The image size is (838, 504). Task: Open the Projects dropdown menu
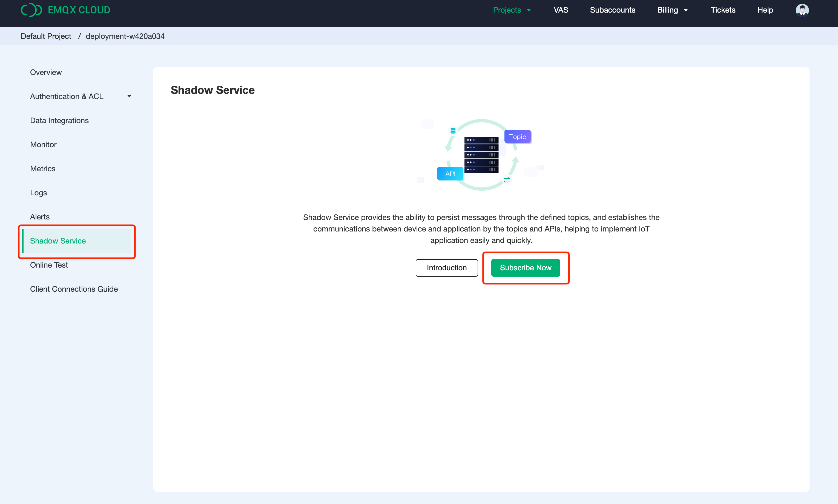click(x=512, y=10)
